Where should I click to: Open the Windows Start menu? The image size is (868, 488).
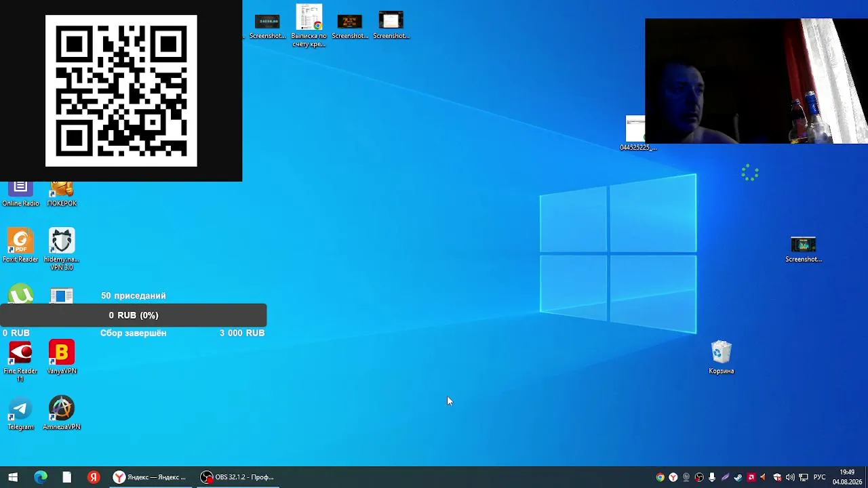pyautogui.click(x=13, y=477)
